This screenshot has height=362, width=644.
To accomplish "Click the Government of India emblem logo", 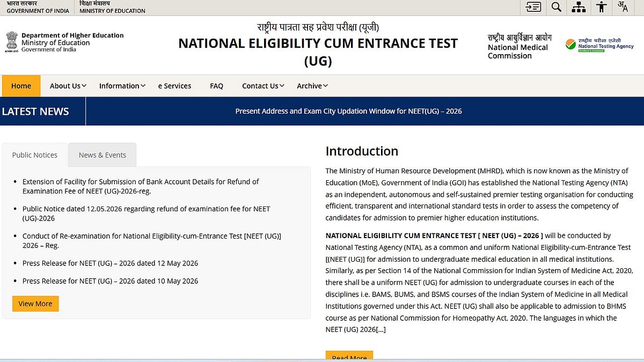I will (11, 42).
